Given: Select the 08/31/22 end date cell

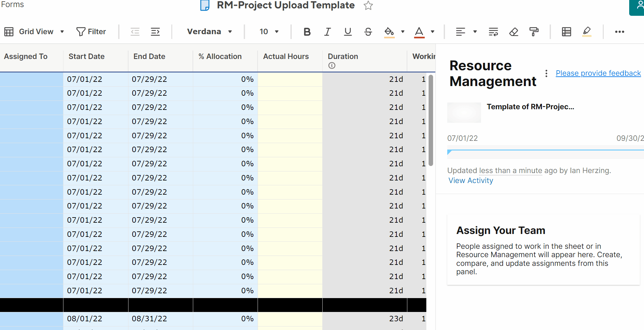Looking at the screenshot, I should pyautogui.click(x=160, y=319).
